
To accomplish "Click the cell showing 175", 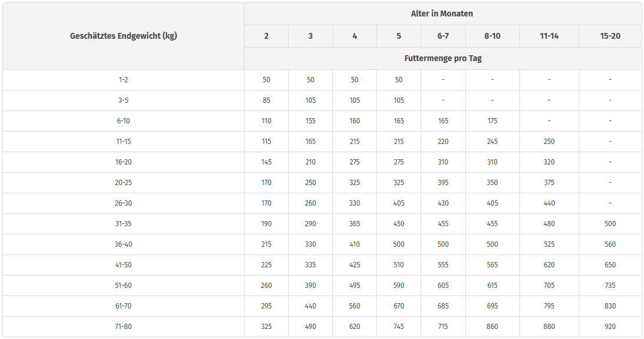I will coord(492,121).
